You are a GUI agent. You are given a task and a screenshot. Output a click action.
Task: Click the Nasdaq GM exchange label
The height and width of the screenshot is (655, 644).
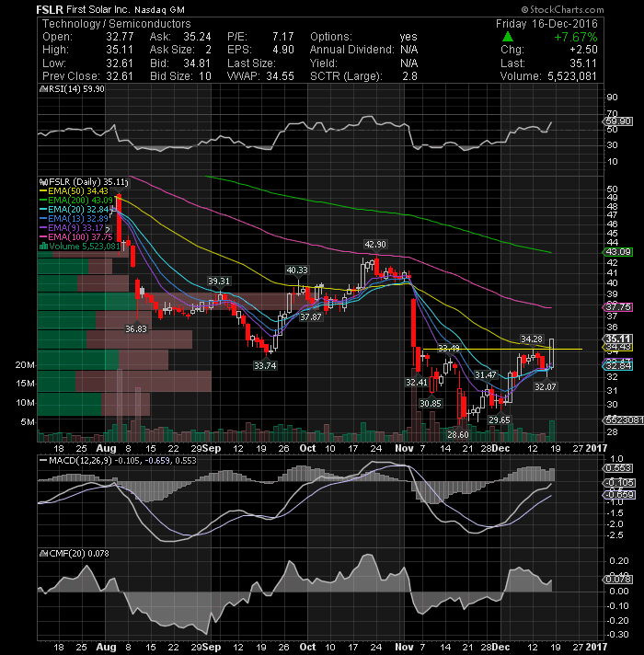pos(159,9)
